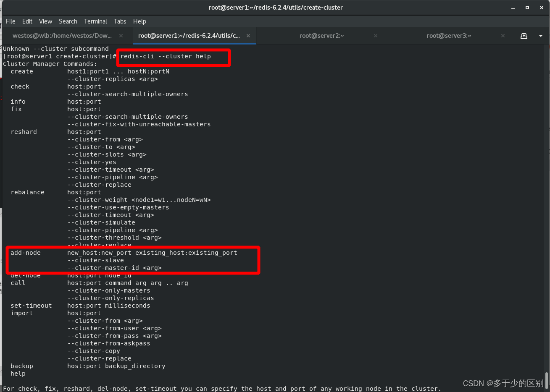Open the Help menu

click(x=139, y=21)
